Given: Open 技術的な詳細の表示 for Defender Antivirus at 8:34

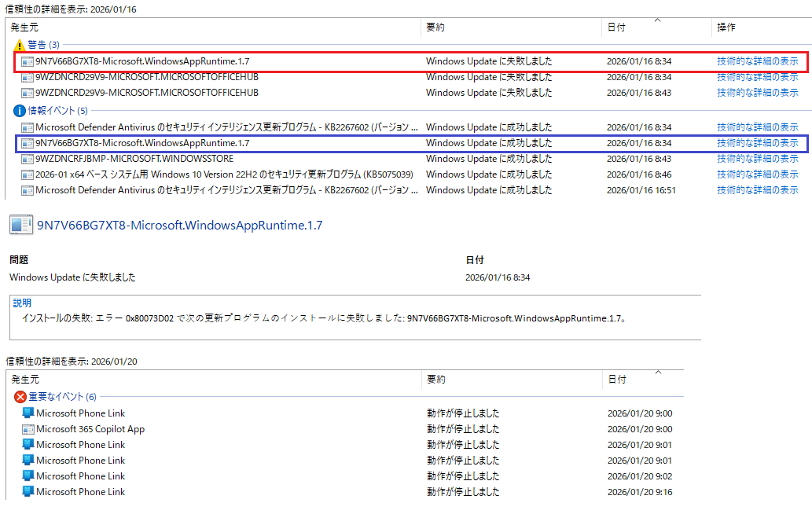Looking at the screenshot, I should [758, 127].
